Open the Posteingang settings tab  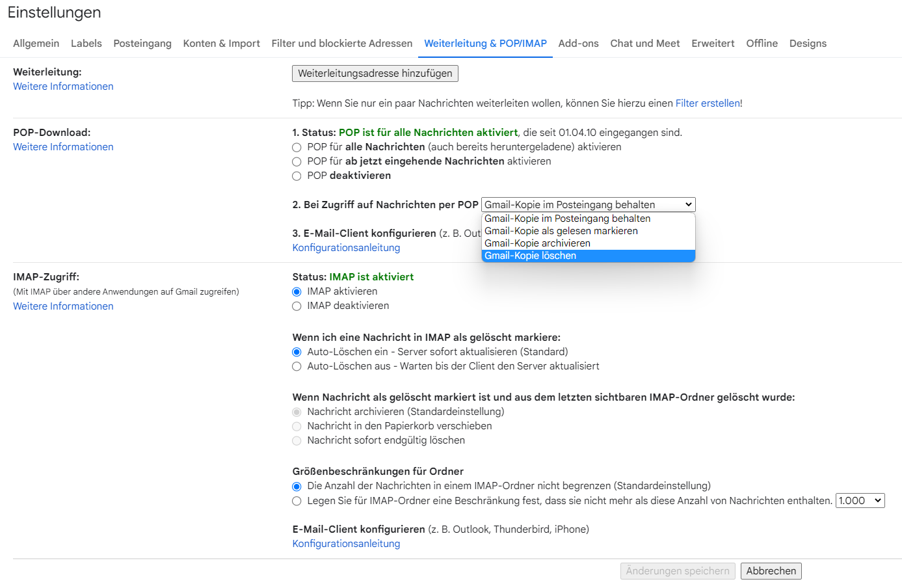(x=142, y=44)
